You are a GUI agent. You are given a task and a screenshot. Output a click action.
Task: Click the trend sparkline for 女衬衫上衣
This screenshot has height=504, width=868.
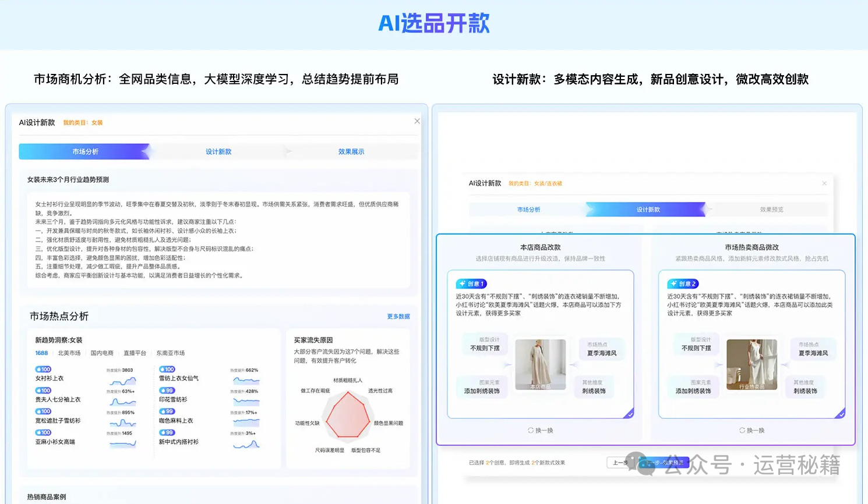click(123, 382)
